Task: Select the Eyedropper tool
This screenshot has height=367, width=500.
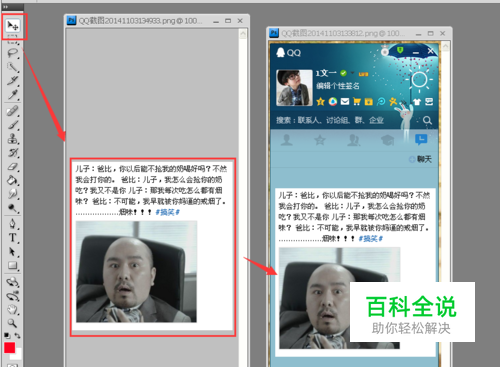Action: [13, 94]
